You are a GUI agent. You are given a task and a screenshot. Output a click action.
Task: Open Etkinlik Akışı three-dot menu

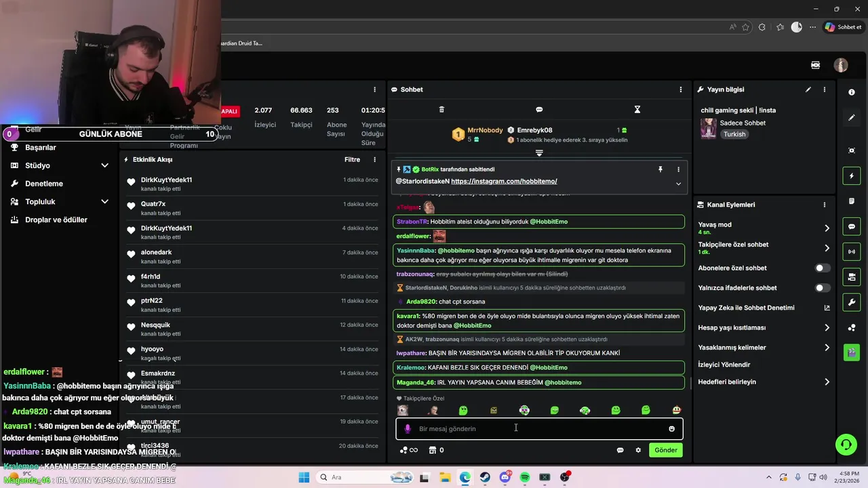(374, 160)
